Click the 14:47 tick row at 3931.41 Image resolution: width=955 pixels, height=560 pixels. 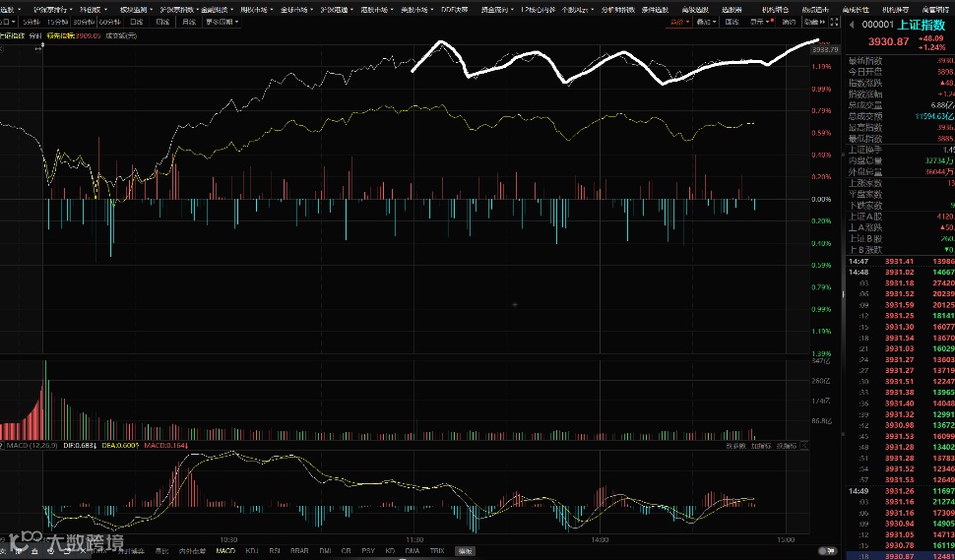point(900,261)
